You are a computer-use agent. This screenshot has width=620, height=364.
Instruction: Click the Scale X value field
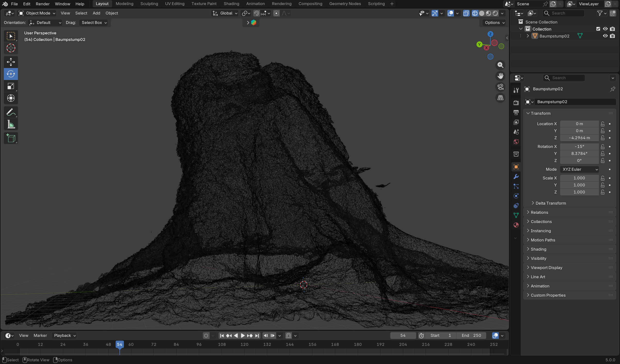(579, 178)
